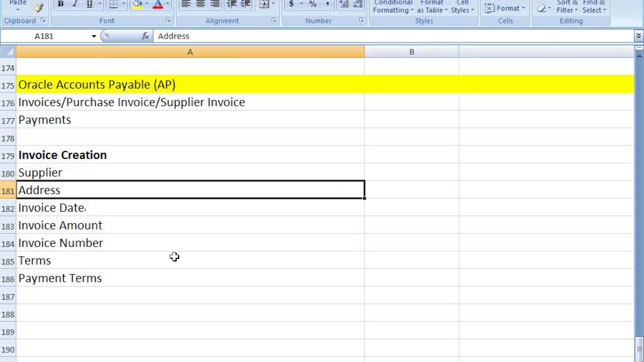Decrease cell indent
The width and height of the screenshot is (644, 362).
(231, 5)
